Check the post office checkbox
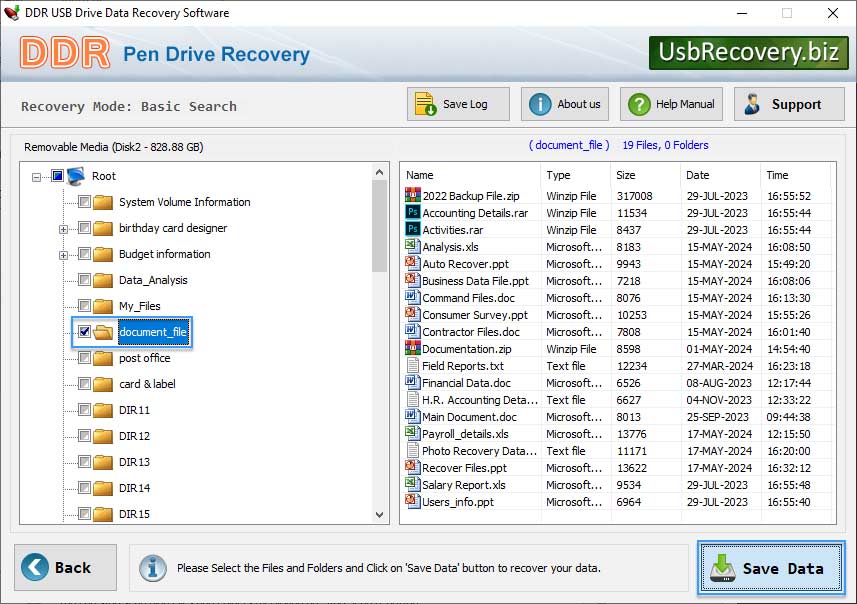The height and width of the screenshot is (604, 857). [x=84, y=357]
